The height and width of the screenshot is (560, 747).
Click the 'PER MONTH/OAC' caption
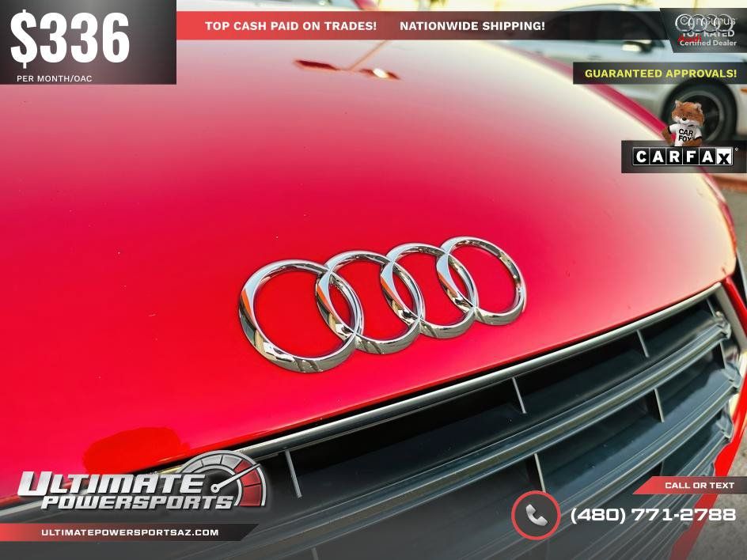(x=55, y=78)
